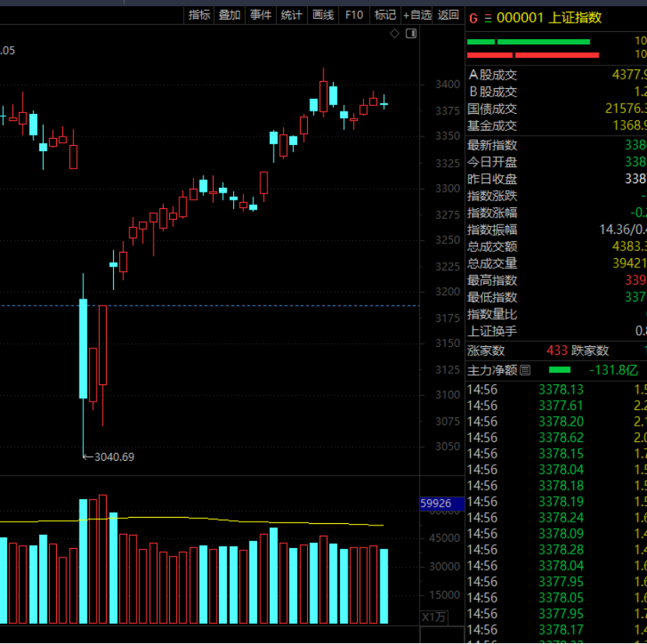Click the 上证换手 row label

point(492,331)
